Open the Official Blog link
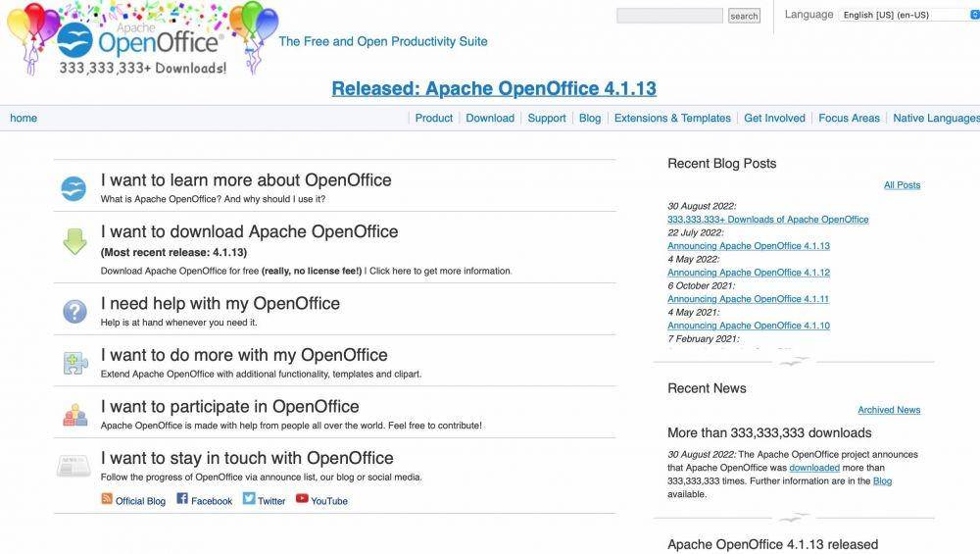The width and height of the screenshot is (980, 554). 140,501
